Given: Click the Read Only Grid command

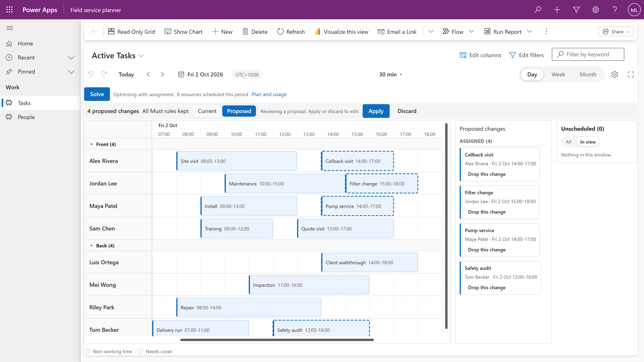Looking at the screenshot, I should tap(131, 32).
